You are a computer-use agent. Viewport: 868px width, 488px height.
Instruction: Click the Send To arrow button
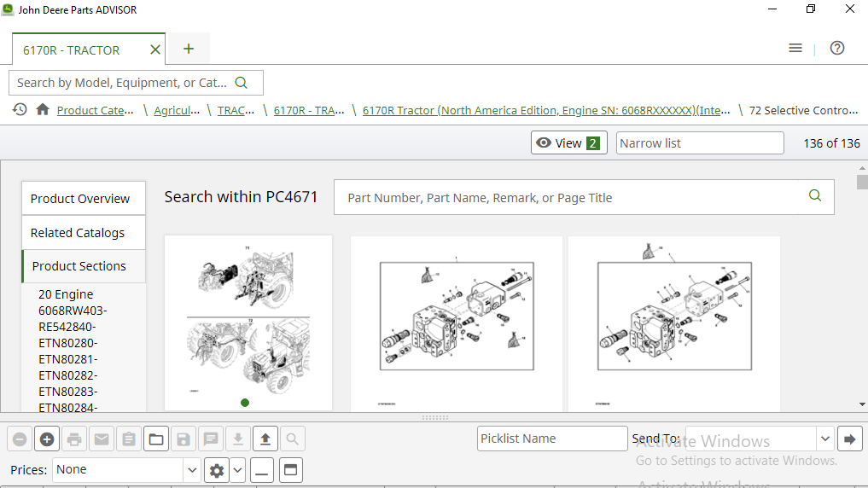850,439
